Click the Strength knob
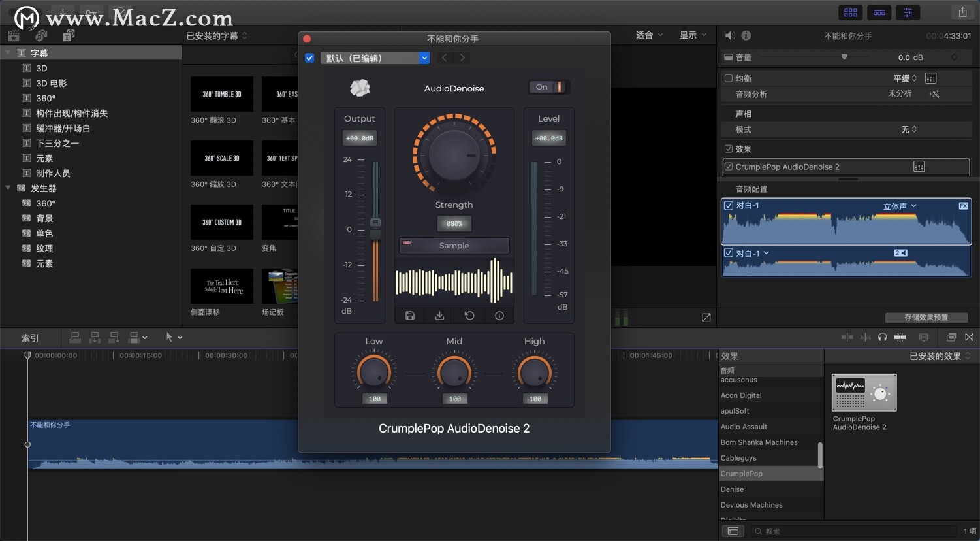 [454, 155]
